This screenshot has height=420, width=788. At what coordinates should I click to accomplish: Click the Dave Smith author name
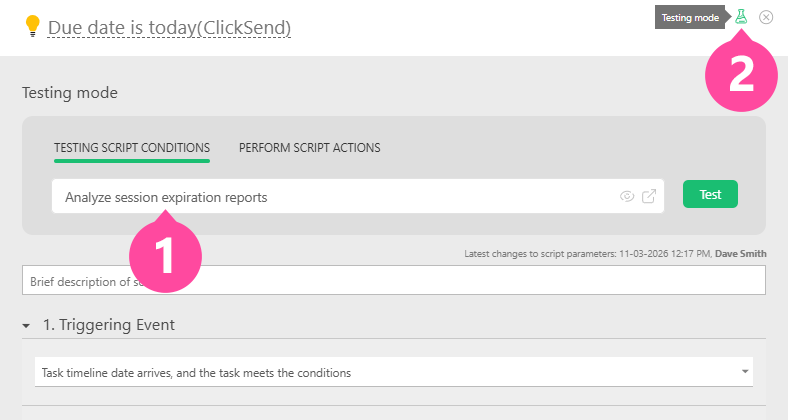click(x=741, y=254)
